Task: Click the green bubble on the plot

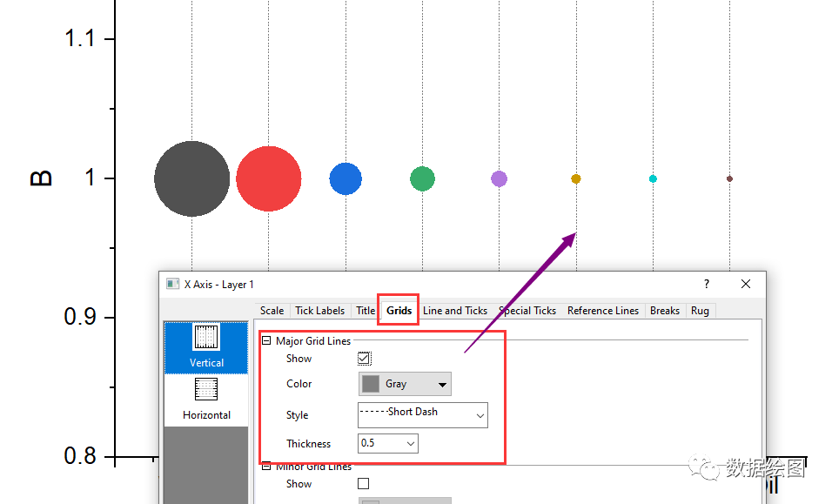Action: (x=422, y=178)
